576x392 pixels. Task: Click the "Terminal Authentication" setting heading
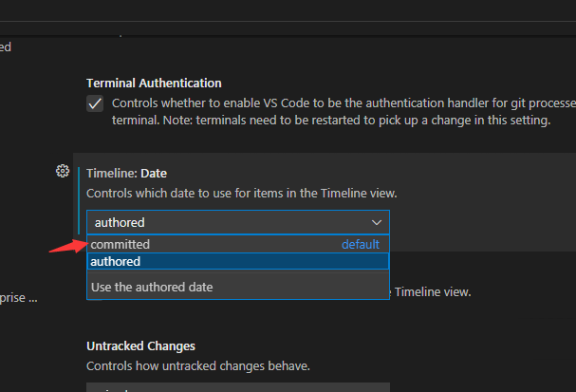pyautogui.click(x=154, y=84)
